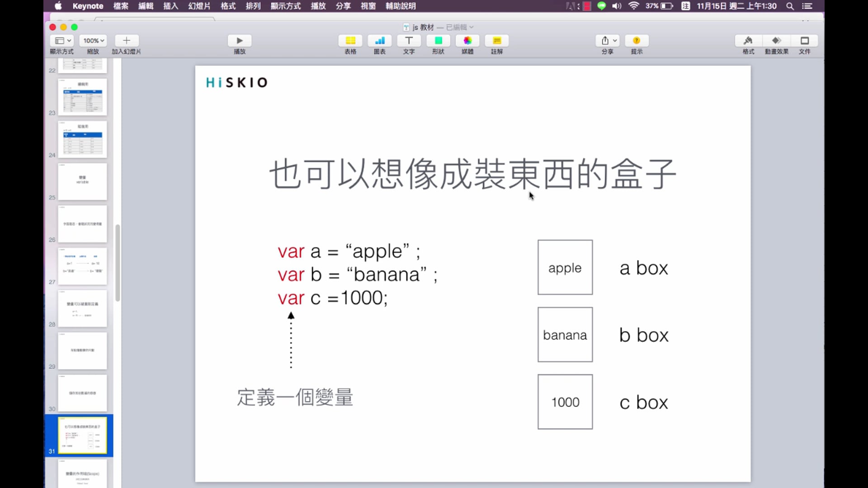Expand the Share dropdown in the toolbar
Image resolution: width=868 pixels, height=488 pixels.
[609, 41]
